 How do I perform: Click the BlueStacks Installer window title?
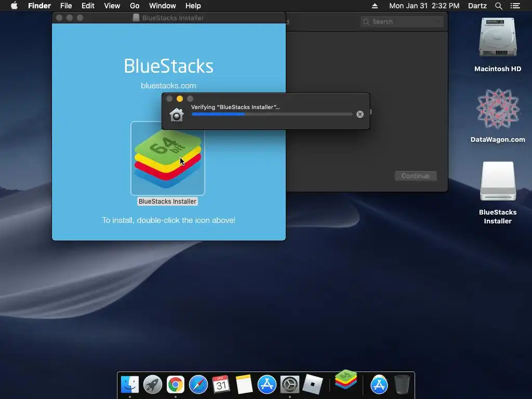172,18
